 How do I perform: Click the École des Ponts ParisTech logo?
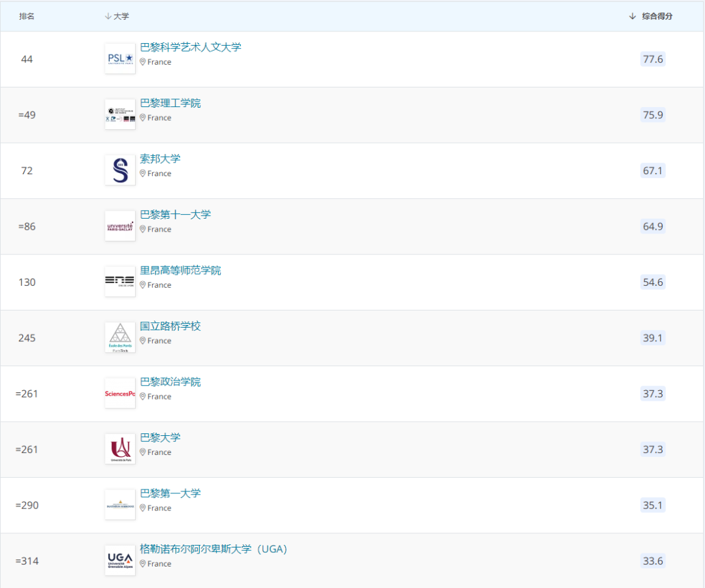tap(120, 338)
